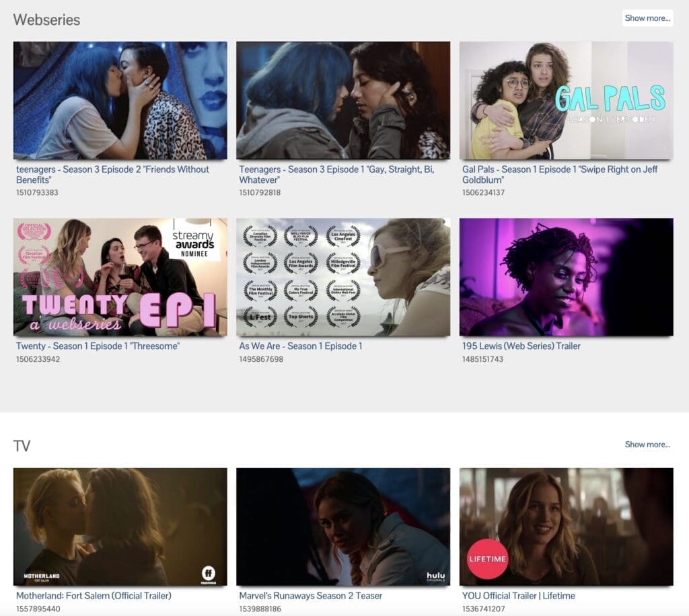Open YOU Official Trailer thumbnail
Image resolution: width=689 pixels, height=616 pixels.
click(566, 527)
